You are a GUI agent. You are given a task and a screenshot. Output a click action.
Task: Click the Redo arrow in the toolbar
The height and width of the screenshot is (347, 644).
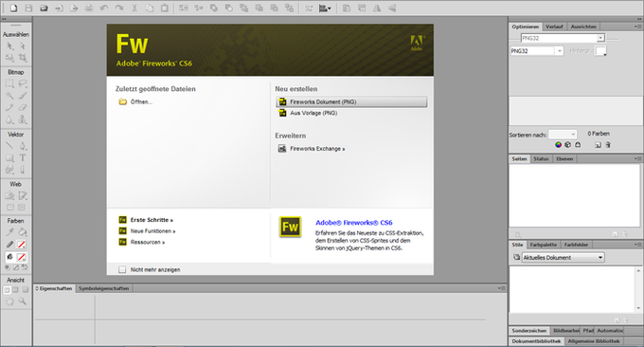pyautogui.click(x=119, y=8)
